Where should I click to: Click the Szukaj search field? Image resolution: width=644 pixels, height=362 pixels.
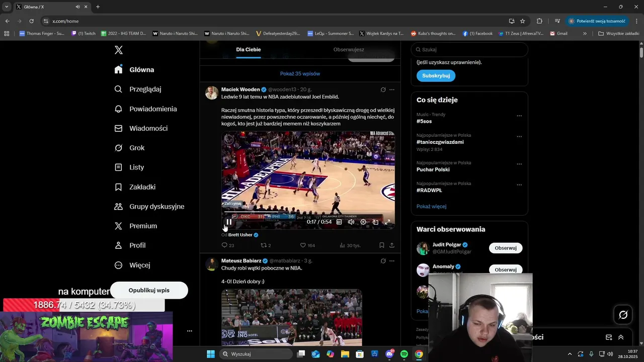click(x=469, y=49)
